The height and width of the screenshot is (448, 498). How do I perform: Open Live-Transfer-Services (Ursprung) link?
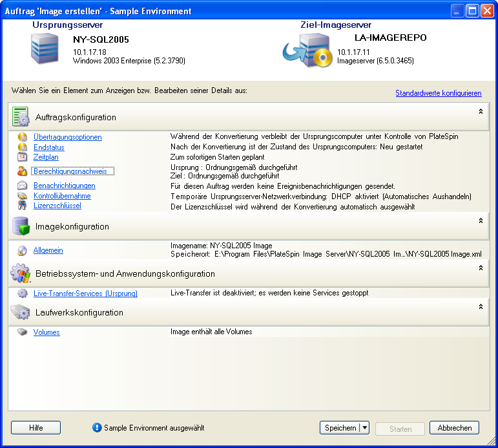[x=85, y=293]
